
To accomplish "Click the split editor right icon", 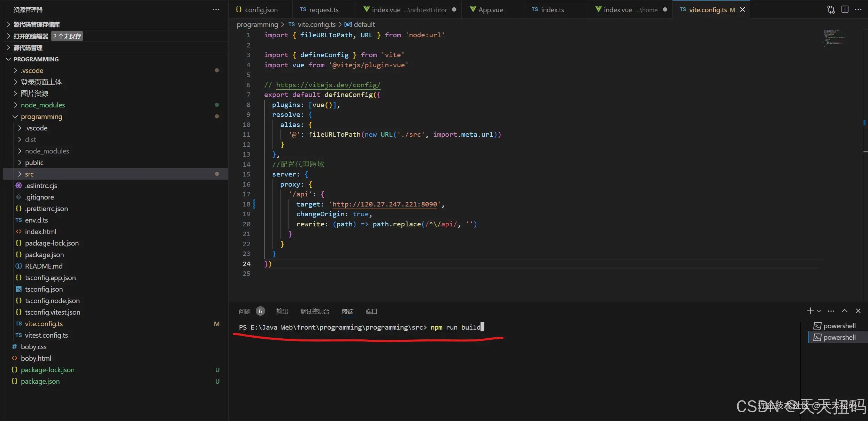I will point(845,10).
